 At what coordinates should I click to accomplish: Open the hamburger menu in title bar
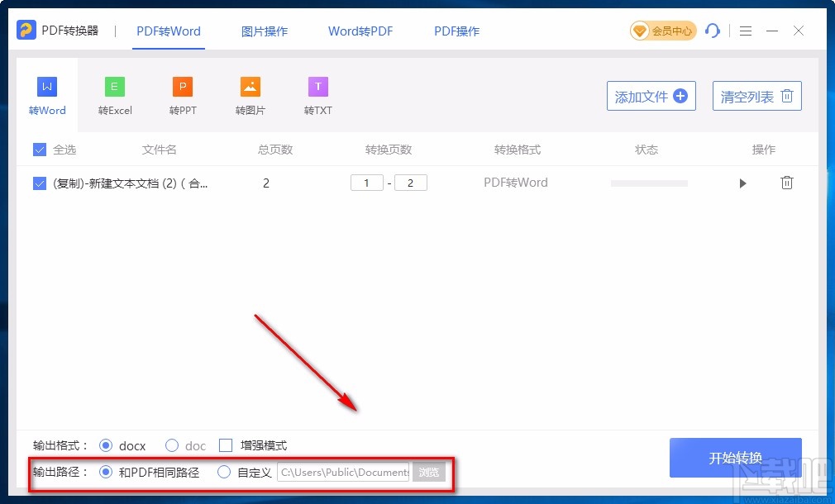[745, 31]
